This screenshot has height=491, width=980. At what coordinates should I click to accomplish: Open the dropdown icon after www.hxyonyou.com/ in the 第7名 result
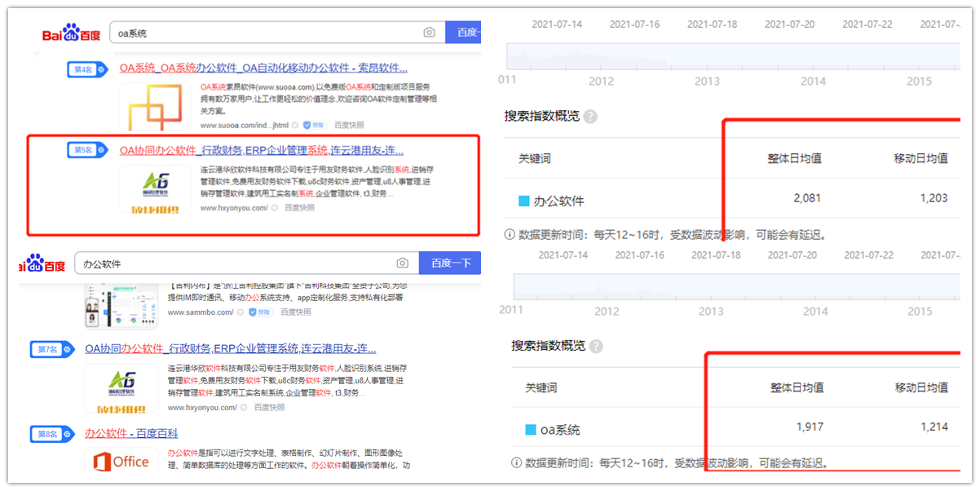[x=242, y=407]
